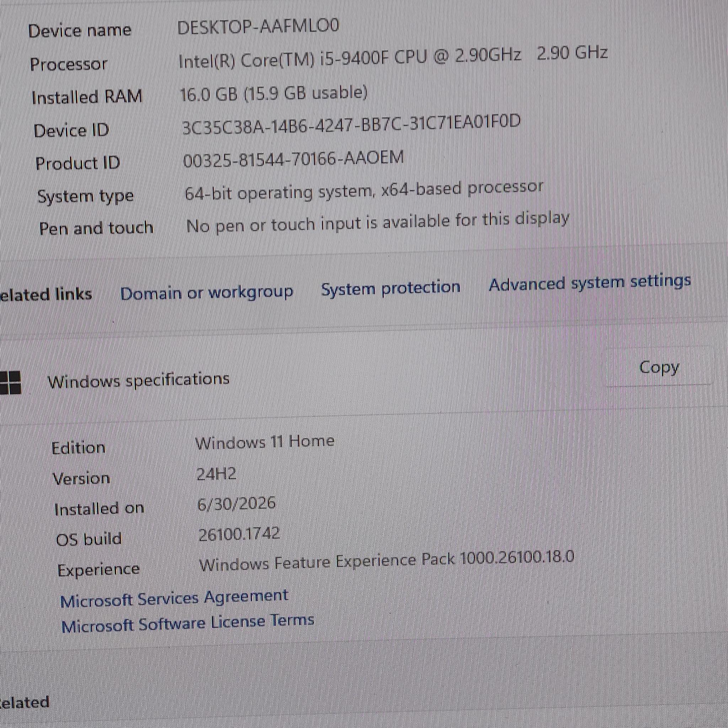The image size is (728, 728).
Task: Copy the Windows specifications
Action: coord(659,368)
